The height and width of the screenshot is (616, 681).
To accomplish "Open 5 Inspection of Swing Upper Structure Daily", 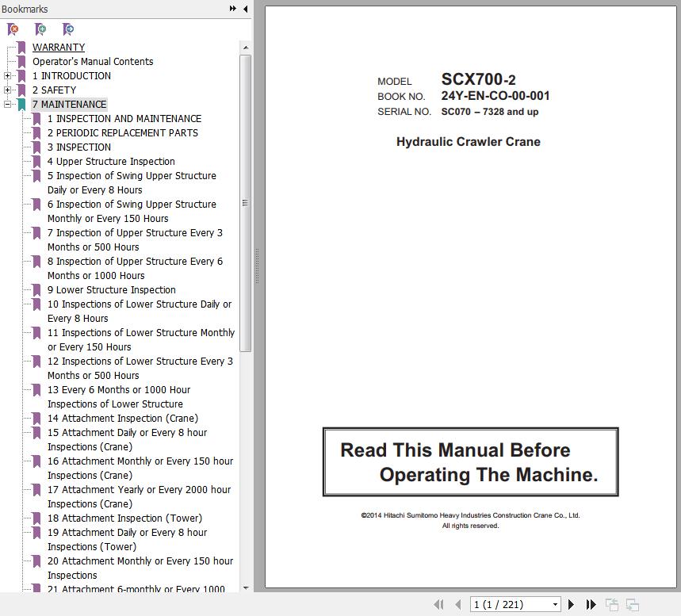I will point(132,183).
